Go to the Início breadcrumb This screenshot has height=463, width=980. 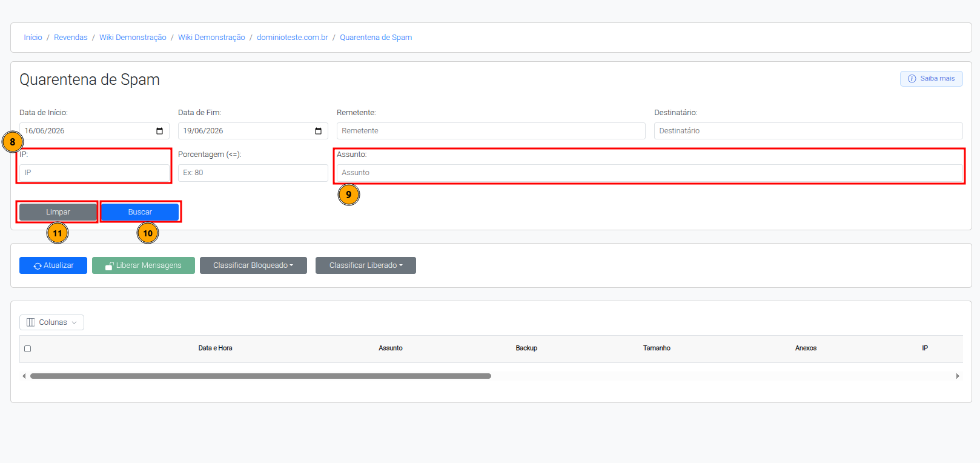(33, 38)
